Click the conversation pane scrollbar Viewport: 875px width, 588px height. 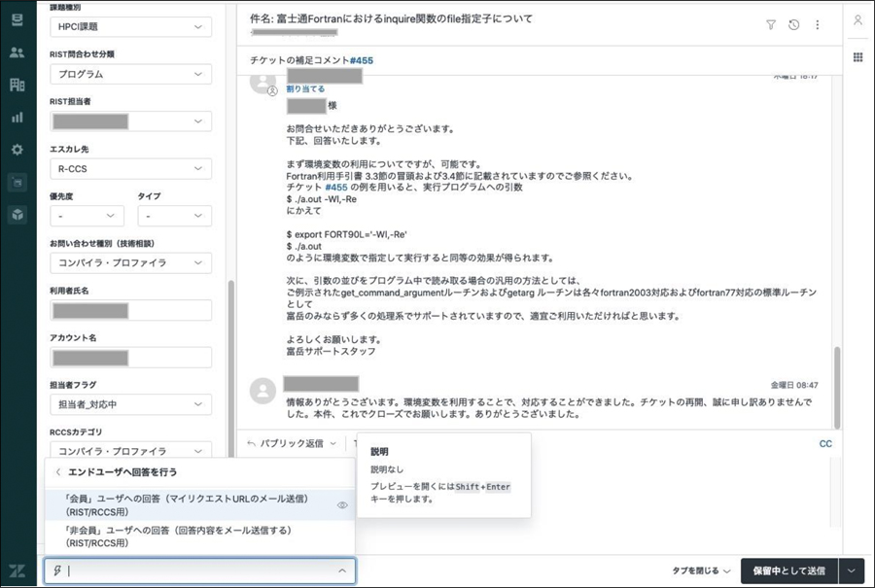[x=836, y=387]
